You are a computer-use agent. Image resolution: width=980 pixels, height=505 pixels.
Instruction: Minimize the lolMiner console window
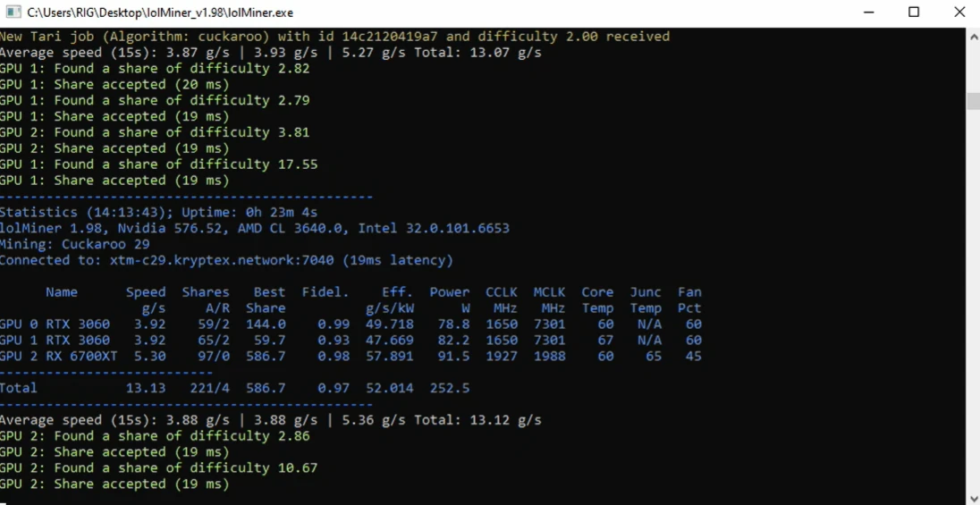coord(872,13)
